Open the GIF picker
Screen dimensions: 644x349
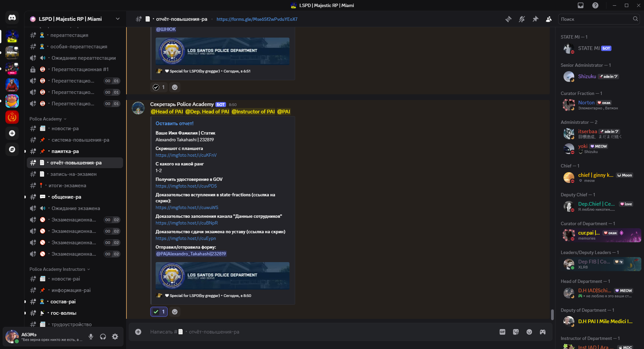click(502, 332)
